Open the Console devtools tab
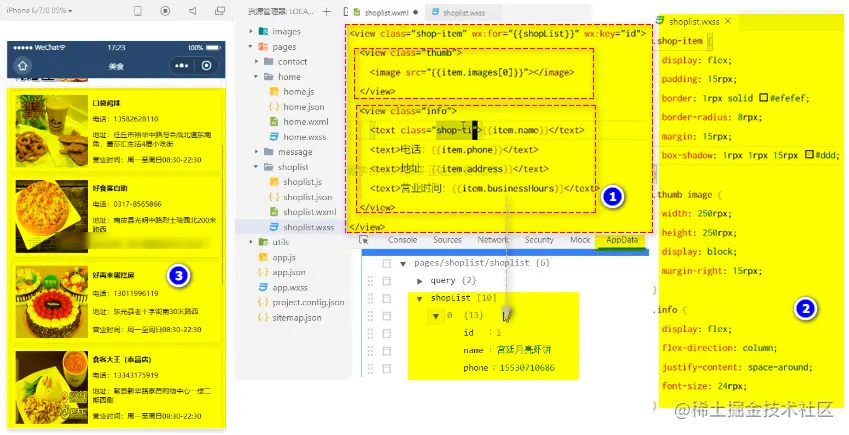The image size is (849, 435). tap(402, 239)
